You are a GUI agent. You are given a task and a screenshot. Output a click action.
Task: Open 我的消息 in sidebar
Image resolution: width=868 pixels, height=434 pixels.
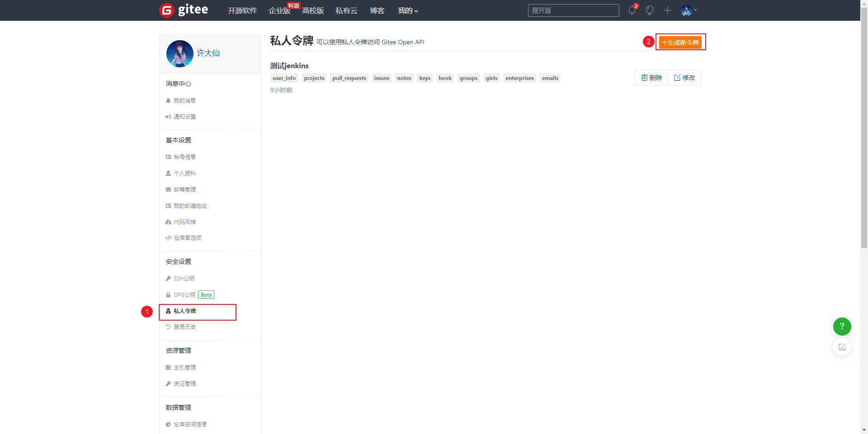pos(181,100)
